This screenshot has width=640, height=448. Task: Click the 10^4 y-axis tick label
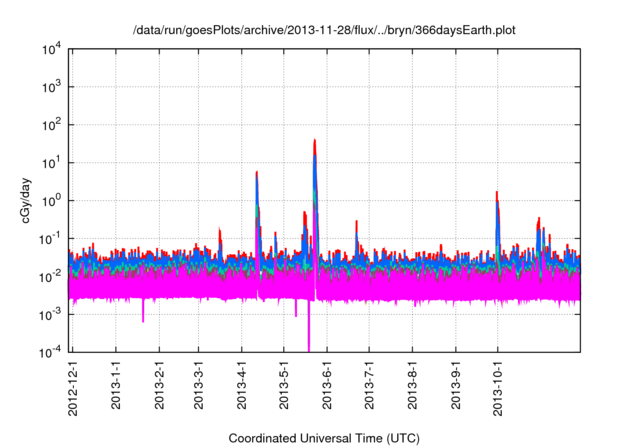[x=51, y=49]
